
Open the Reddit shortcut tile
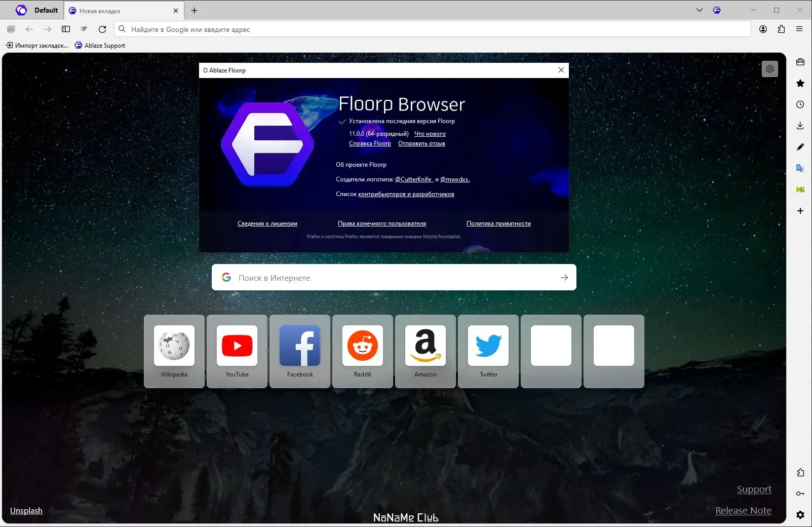click(363, 351)
